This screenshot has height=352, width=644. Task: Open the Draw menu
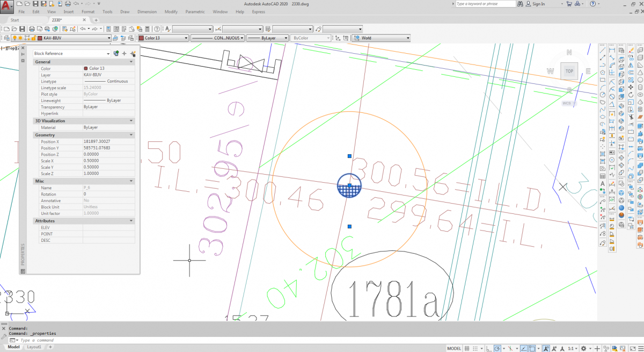click(x=125, y=11)
